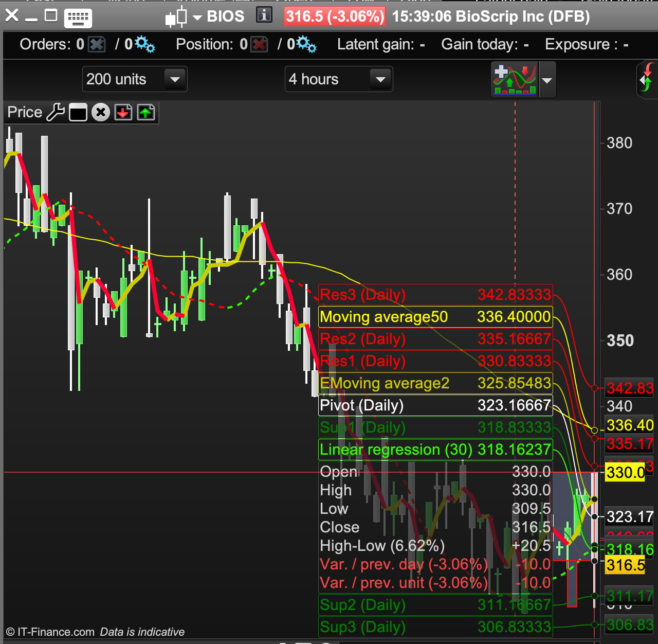Click the red 342.83 axis marker

tap(630, 388)
